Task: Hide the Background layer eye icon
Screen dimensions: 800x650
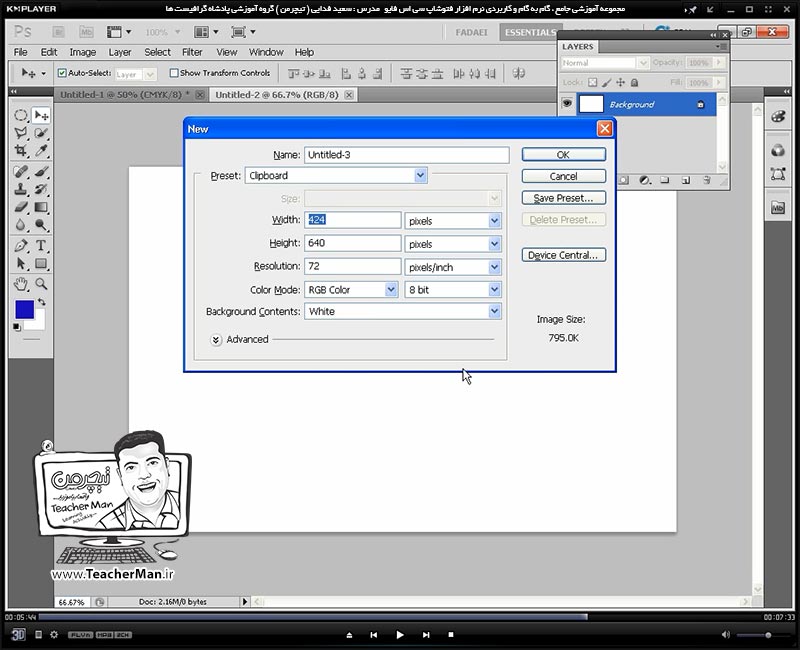Action: 567,104
